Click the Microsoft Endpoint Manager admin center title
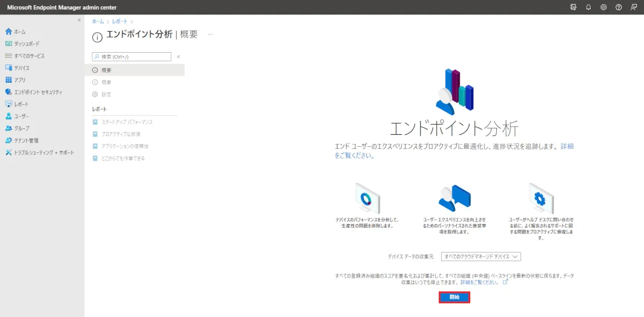Screen dimensions: 644x317 pos(62,8)
